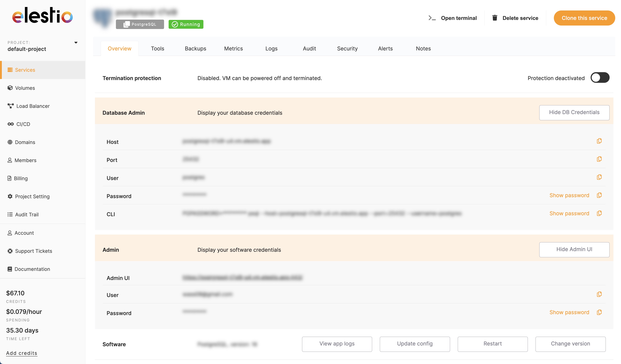Show the database password
The width and height of the screenshot is (621, 364).
(569, 195)
